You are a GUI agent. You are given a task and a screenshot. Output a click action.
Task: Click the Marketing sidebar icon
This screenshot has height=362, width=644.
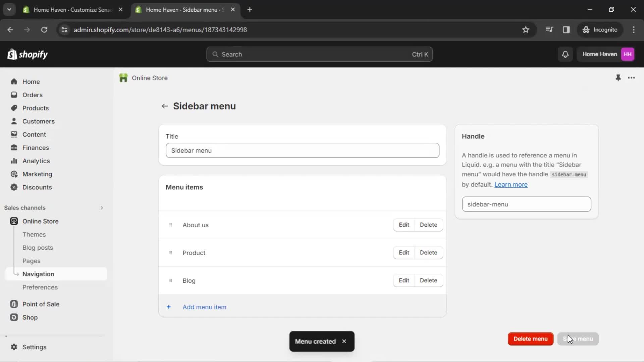14,174
